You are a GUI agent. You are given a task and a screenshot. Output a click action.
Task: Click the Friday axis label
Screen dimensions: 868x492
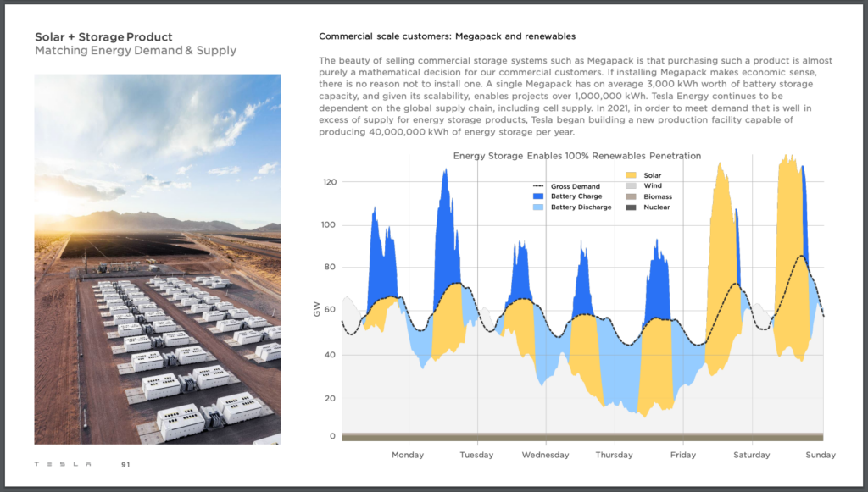tap(683, 455)
